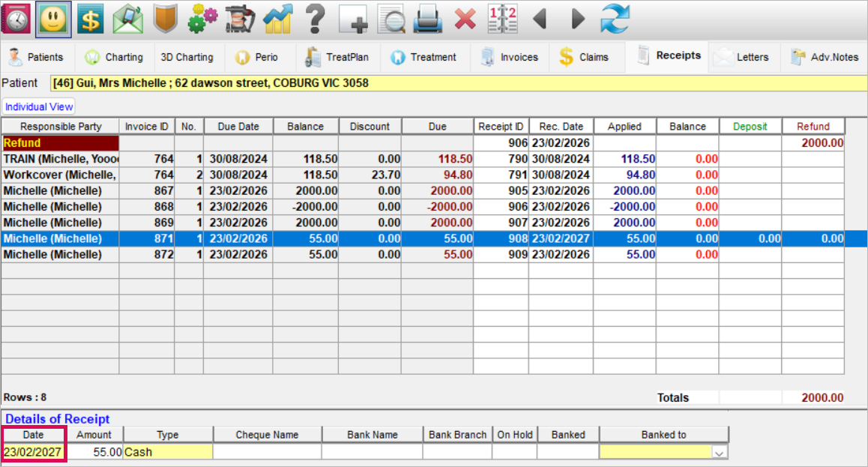Viewport: 868px width, 467px height.
Task: Open help with the question mark icon
Action: 316,19
